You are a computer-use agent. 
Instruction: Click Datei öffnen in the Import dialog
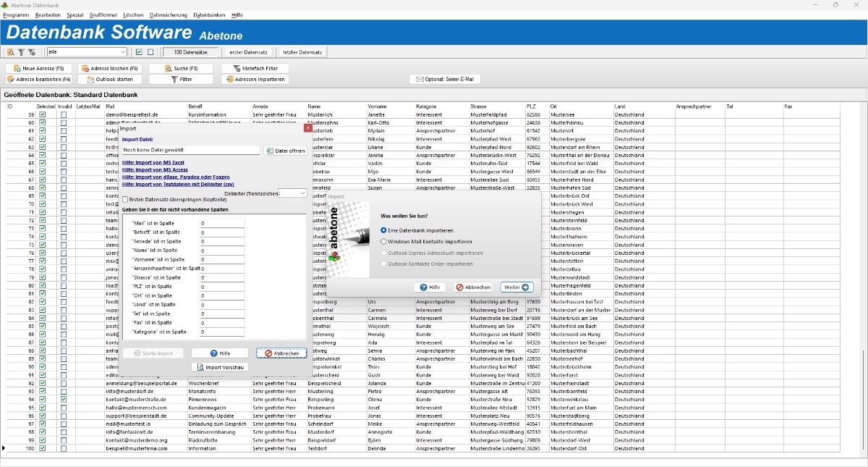tap(286, 151)
